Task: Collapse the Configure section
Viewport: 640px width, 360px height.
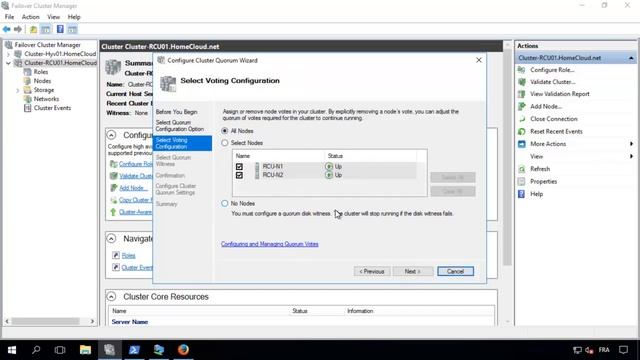Action: [x=111, y=135]
